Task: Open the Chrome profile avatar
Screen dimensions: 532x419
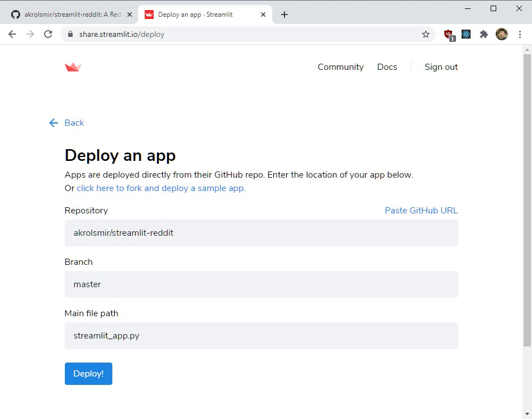Action: coord(501,34)
